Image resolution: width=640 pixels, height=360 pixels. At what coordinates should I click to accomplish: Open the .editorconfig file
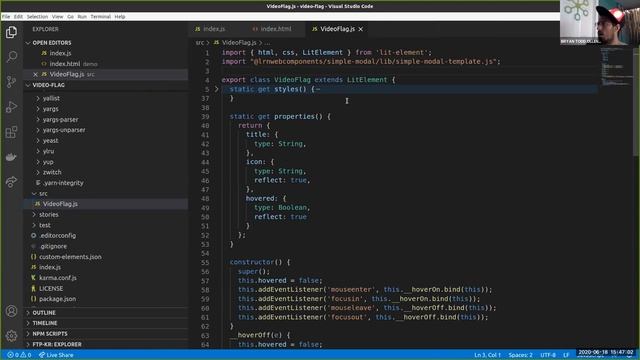58,236
